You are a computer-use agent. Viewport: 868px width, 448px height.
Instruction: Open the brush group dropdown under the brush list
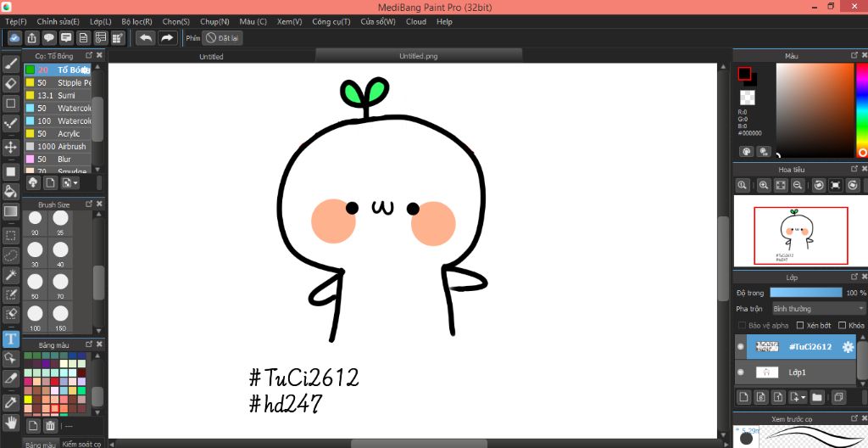[70, 182]
